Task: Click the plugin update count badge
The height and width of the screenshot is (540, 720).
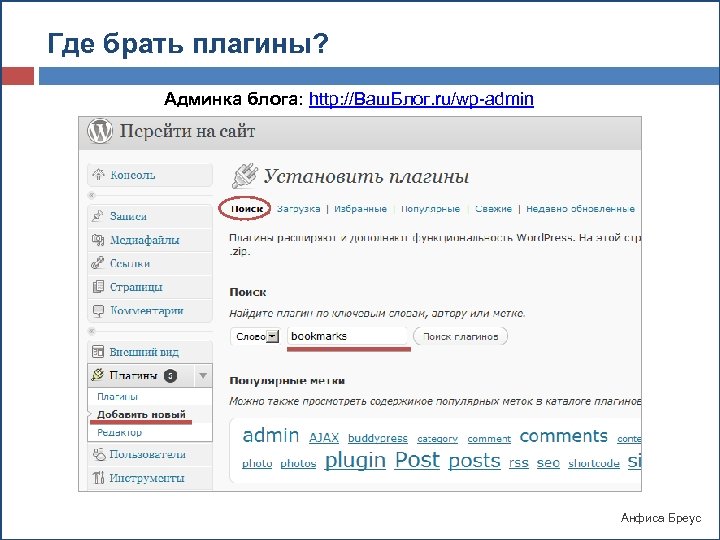Action: tap(170, 376)
